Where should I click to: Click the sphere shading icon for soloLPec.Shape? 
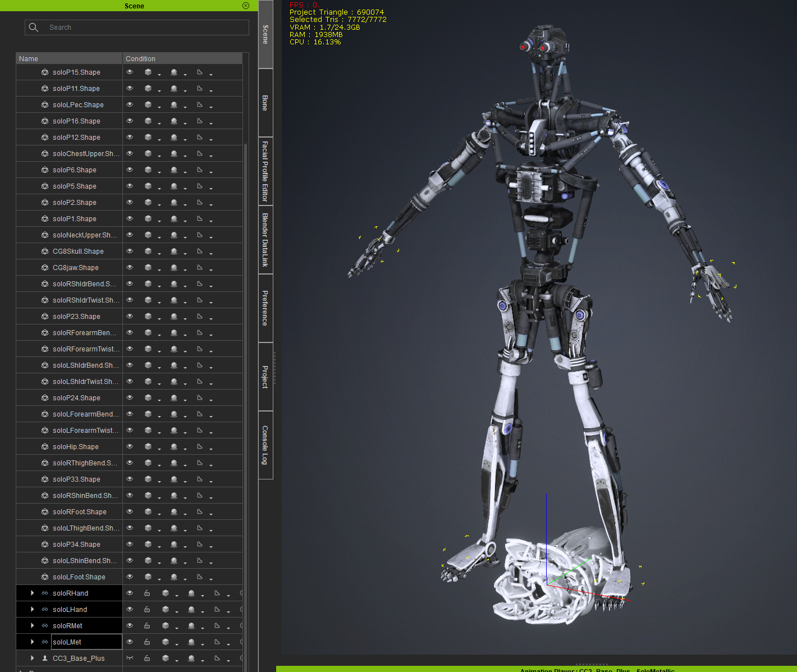[x=174, y=105]
